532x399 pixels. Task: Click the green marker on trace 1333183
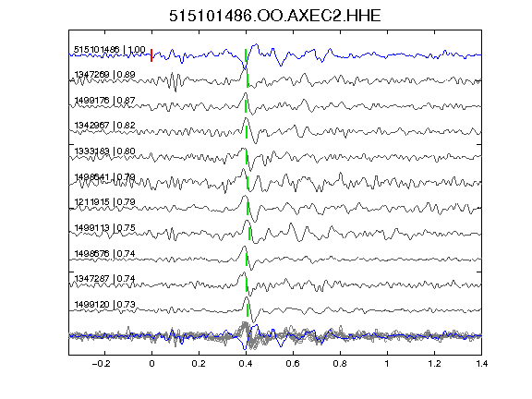point(247,157)
